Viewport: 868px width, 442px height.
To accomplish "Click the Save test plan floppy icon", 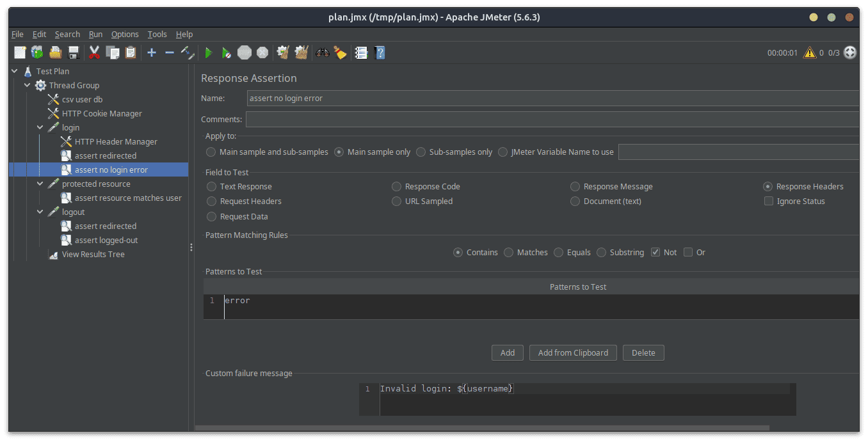I will click(74, 52).
